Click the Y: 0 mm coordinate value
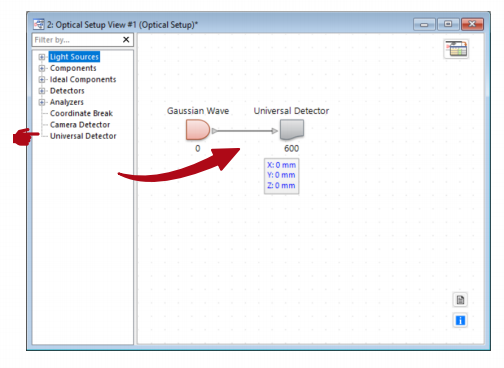504x368 pixels. point(281,175)
